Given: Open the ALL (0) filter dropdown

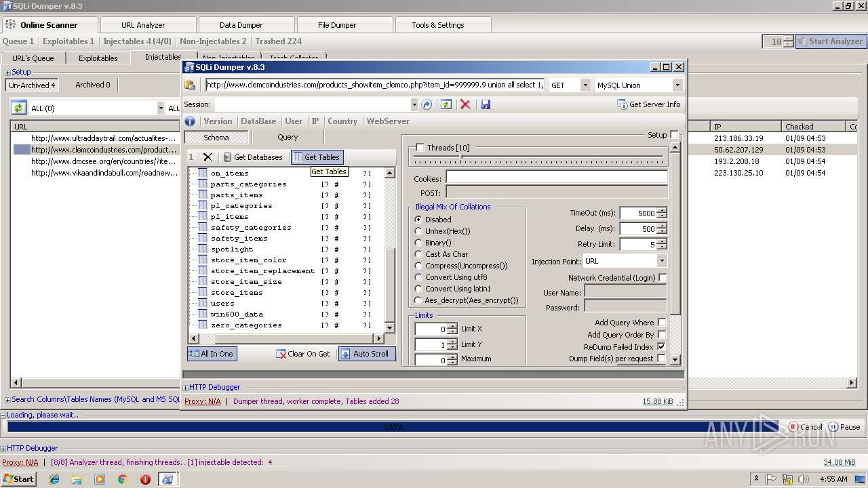Looking at the screenshot, I should [161, 108].
